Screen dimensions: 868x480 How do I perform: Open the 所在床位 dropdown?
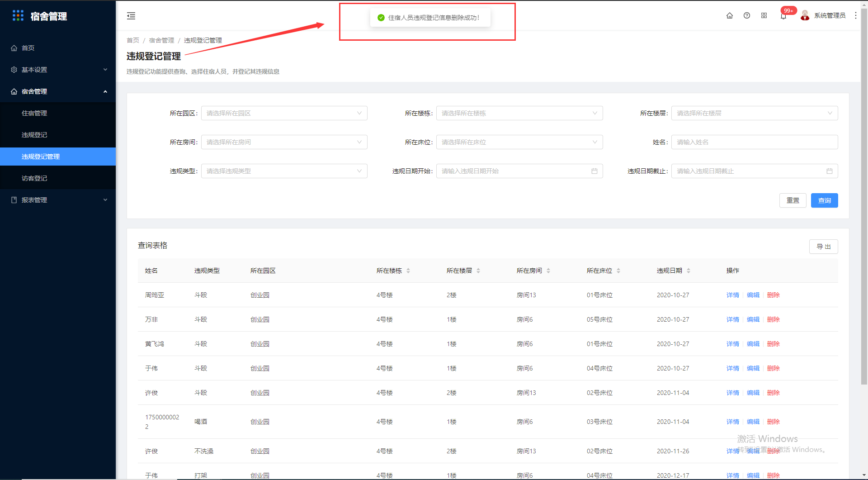tap(519, 142)
